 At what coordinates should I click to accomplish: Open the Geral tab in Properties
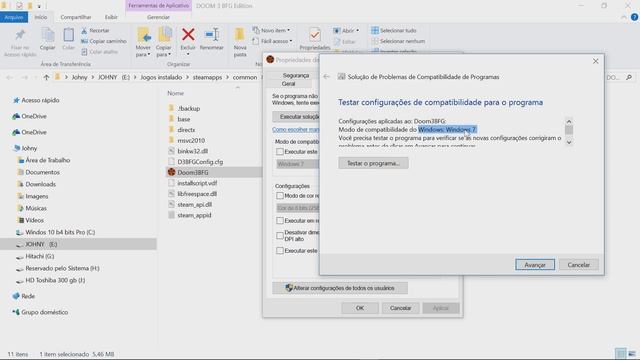[288, 84]
